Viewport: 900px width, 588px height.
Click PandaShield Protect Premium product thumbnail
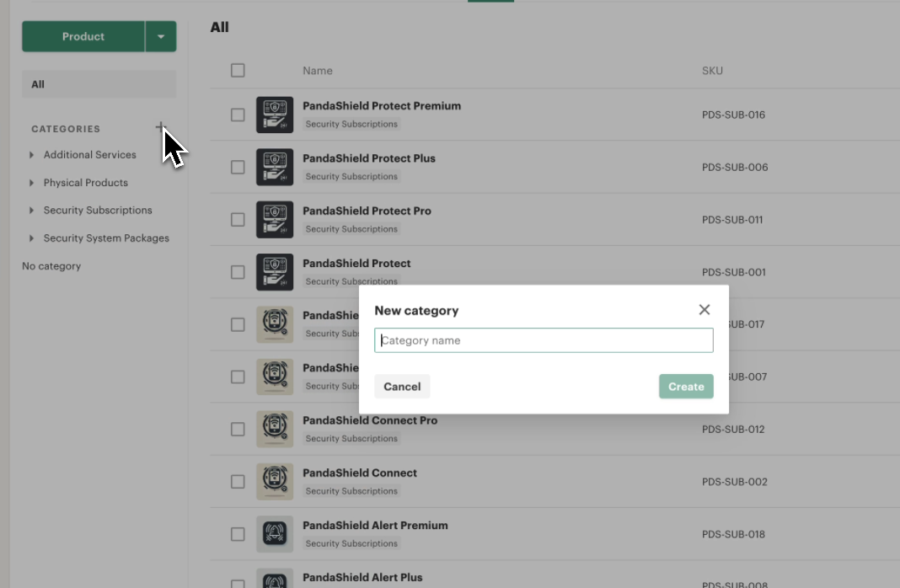(275, 115)
